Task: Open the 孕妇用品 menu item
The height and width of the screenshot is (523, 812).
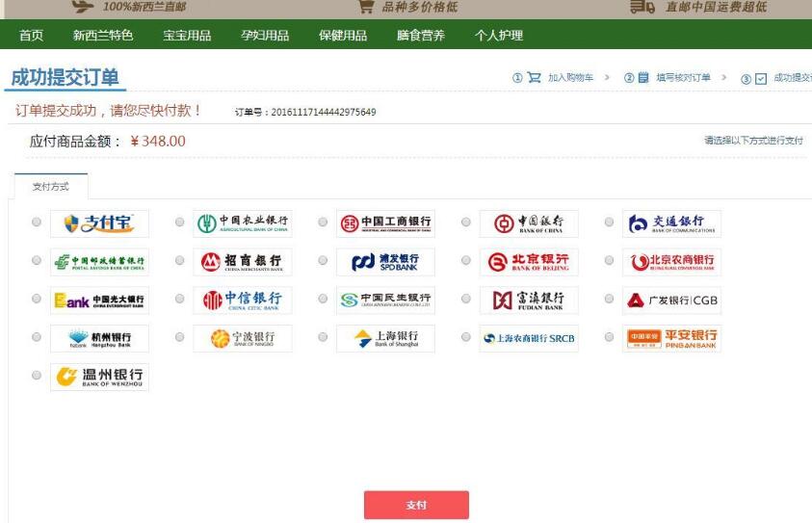Action: pyautogui.click(x=265, y=36)
